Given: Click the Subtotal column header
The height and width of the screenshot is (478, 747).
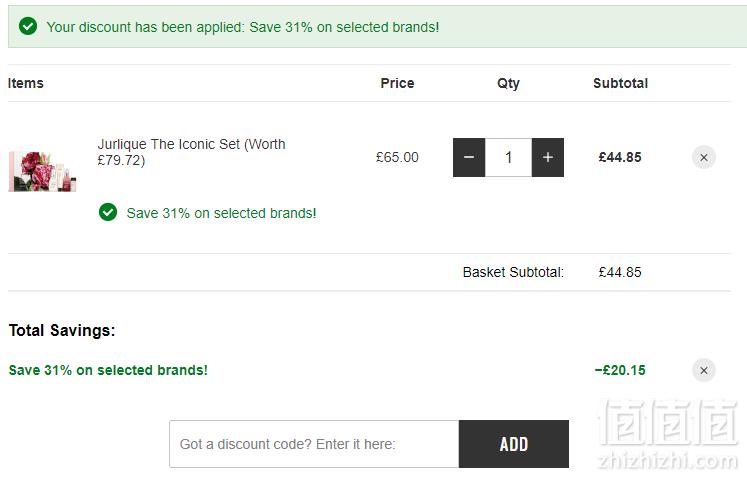Looking at the screenshot, I should (620, 83).
